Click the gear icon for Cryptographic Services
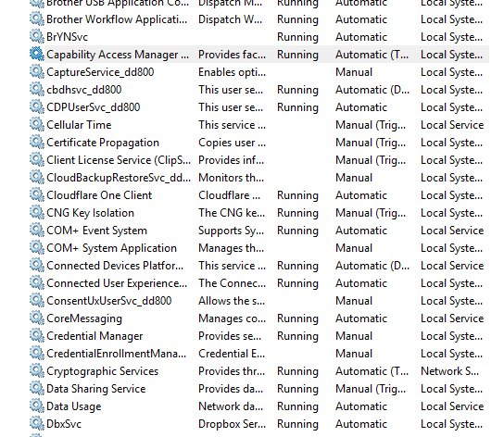Viewport: 504px width, 437px height. point(37,371)
